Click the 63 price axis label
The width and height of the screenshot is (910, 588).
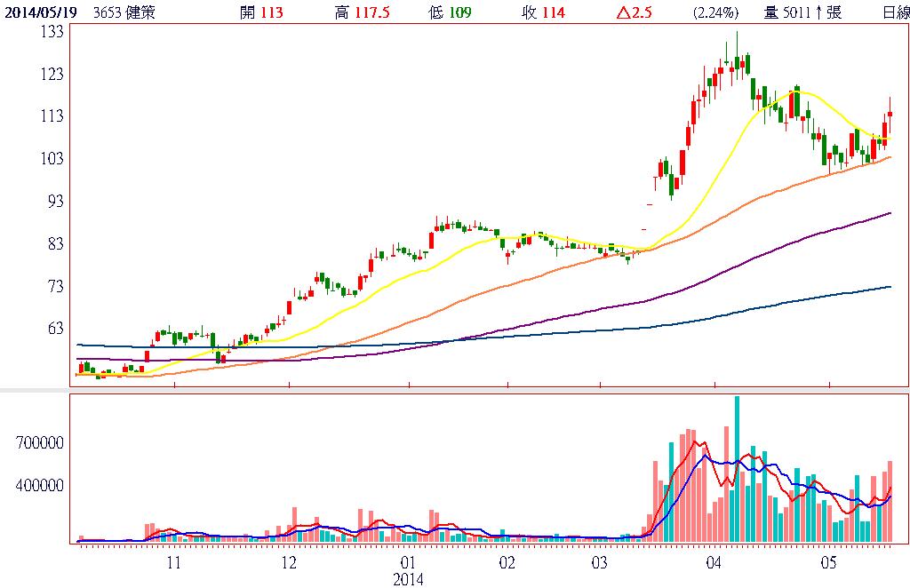(x=56, y=329)
